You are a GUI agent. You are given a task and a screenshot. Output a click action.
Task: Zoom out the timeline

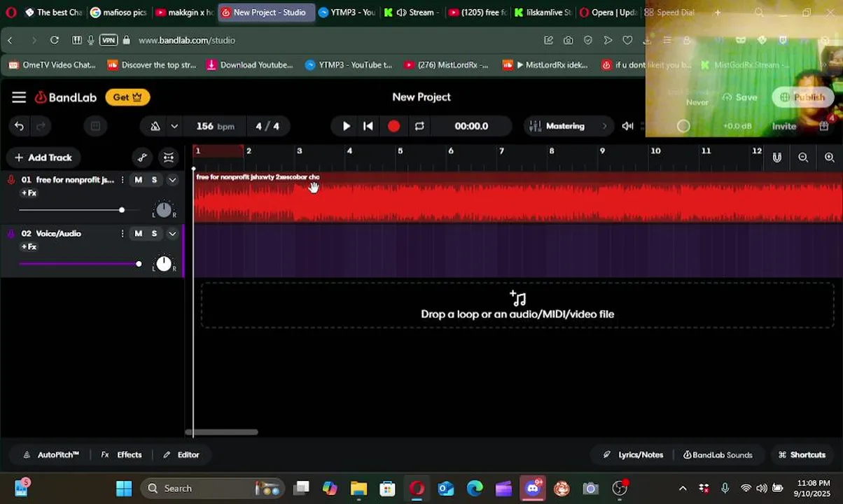tap(803, 157)
